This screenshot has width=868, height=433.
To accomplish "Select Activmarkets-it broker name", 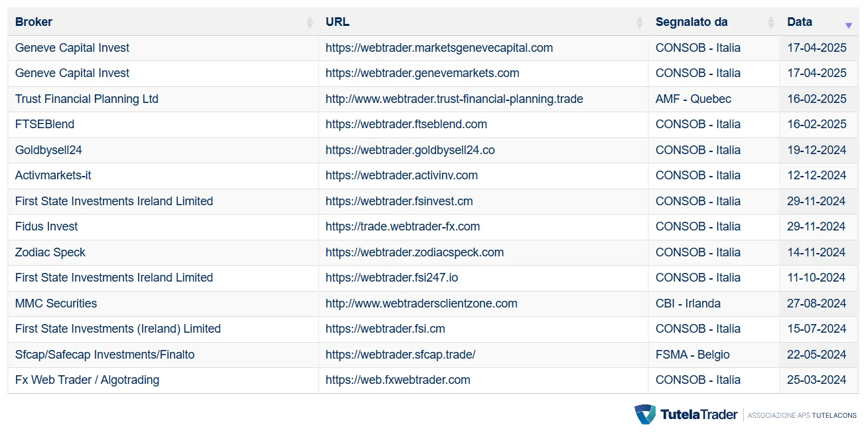I will point(53,175).
